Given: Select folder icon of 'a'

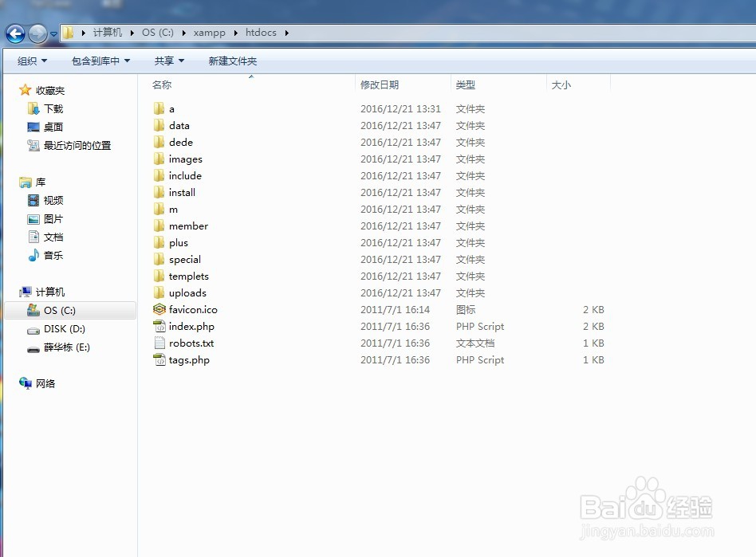Looking at the screenshot, I should (x=159, y=108).
